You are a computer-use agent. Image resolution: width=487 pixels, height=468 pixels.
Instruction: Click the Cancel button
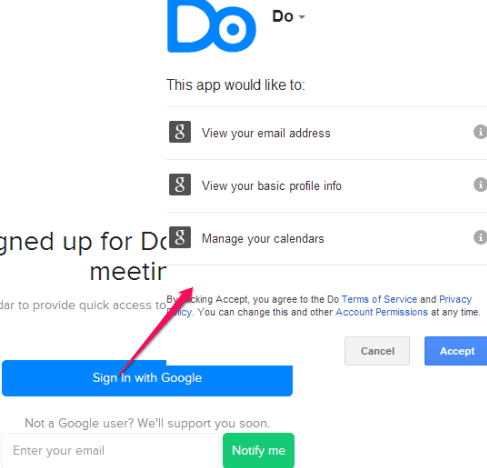377,351
